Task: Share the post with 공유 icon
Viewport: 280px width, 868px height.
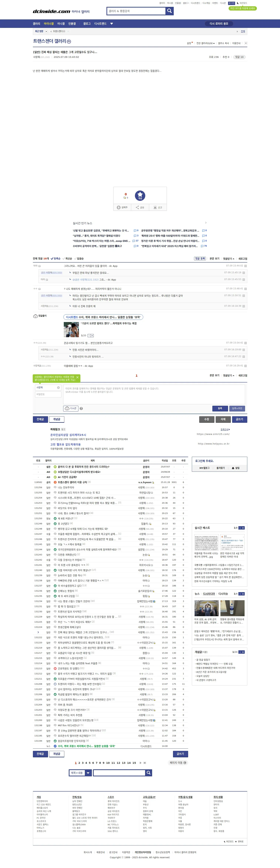Action: pos(140,207)
